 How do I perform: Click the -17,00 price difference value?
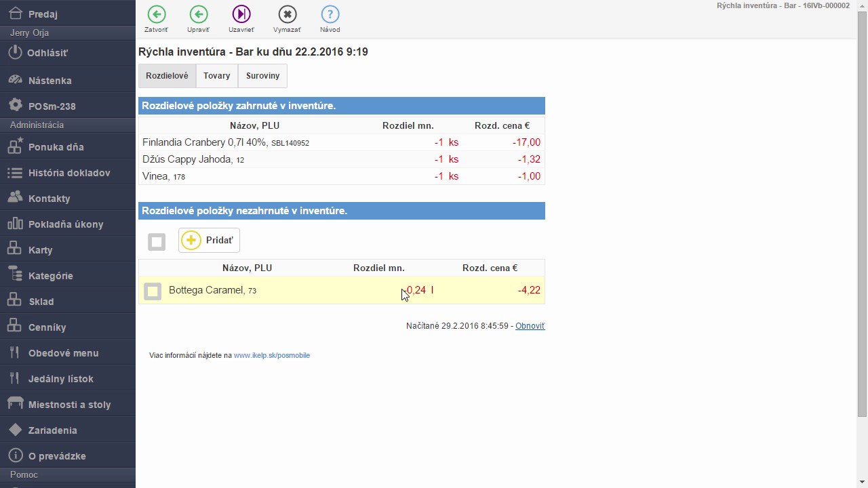click(527, 142)
